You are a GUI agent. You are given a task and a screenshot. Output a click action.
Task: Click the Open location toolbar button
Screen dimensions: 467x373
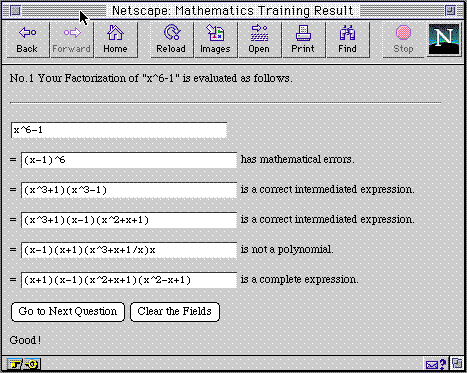click(259, 40)
